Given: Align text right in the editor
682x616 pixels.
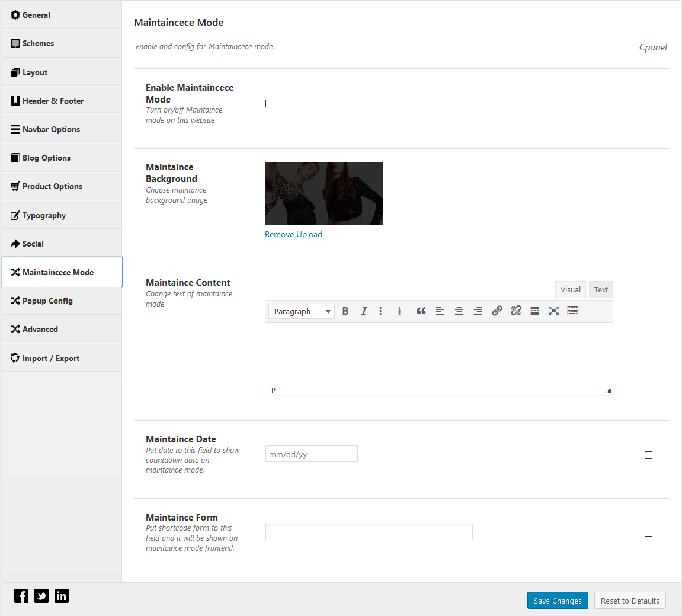Looking at the screenshot, I should tap(478, 311).
